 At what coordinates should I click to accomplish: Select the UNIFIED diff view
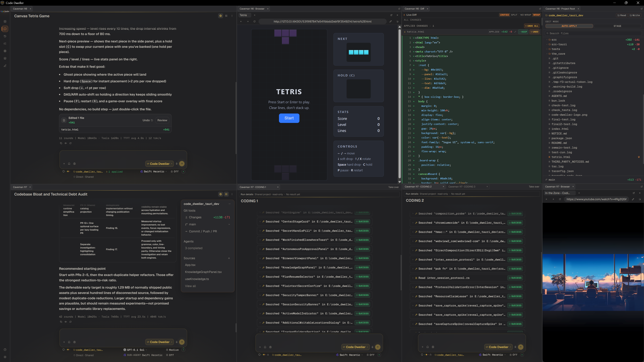(504, 15)
